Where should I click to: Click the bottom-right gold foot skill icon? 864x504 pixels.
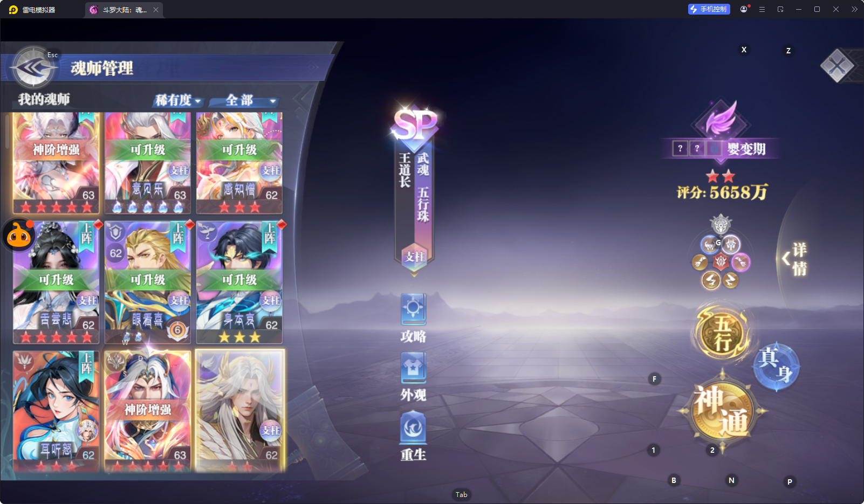(x=730, y=280)
